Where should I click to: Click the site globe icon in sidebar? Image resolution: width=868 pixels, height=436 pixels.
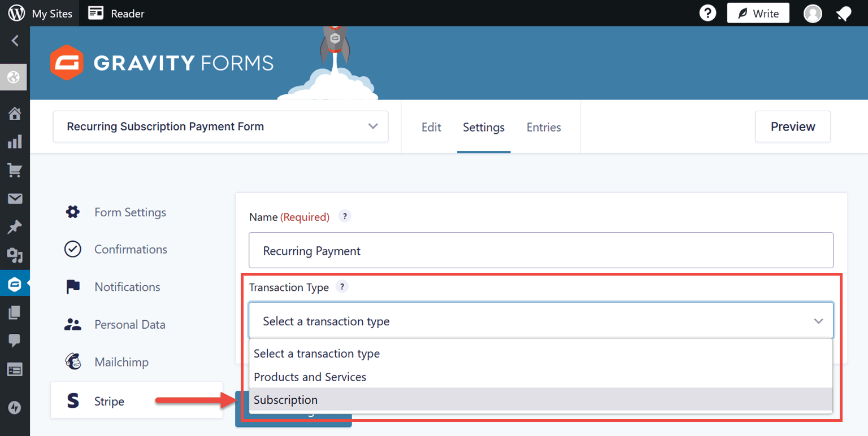[13, 77]
